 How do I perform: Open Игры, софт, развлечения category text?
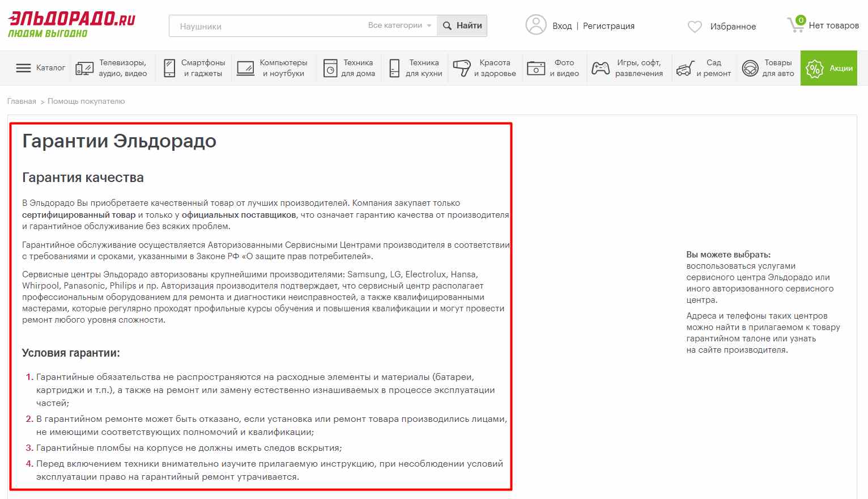[639, 68]
